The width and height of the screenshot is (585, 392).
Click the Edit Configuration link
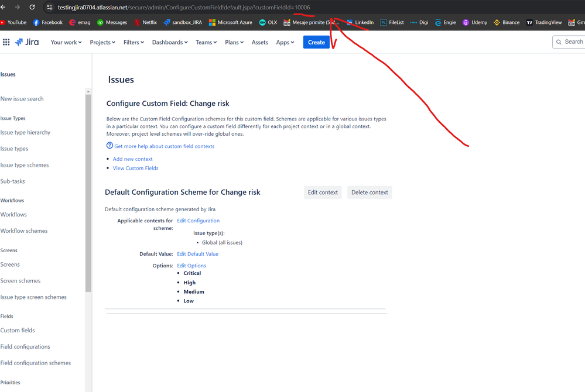[x=198, y=221]
